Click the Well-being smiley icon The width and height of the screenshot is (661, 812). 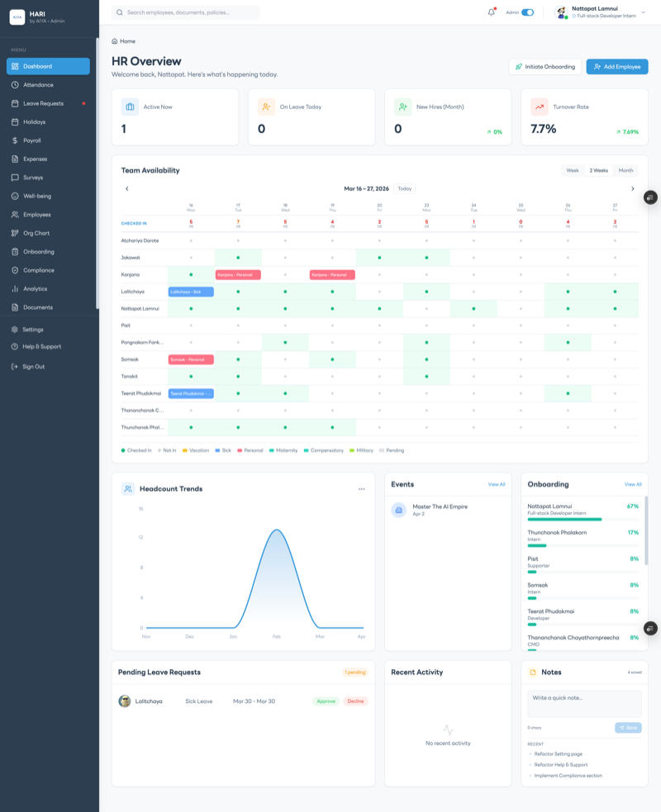(15, 197)
